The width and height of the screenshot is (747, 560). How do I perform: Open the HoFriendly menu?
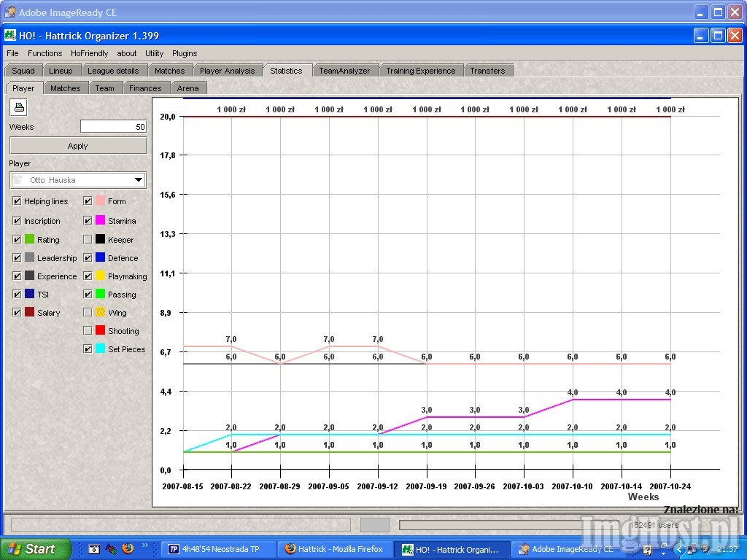click(89, 53)
